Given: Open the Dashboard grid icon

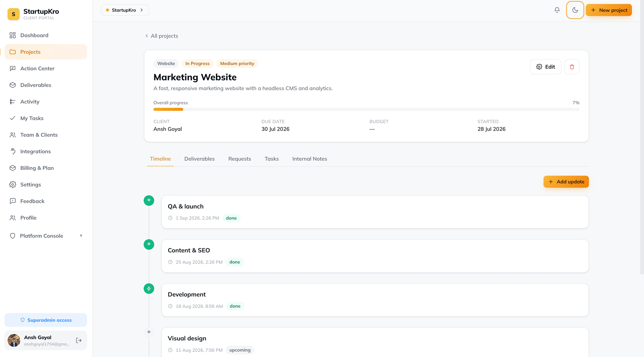Looking at the screenshot, I should point(12,35).
